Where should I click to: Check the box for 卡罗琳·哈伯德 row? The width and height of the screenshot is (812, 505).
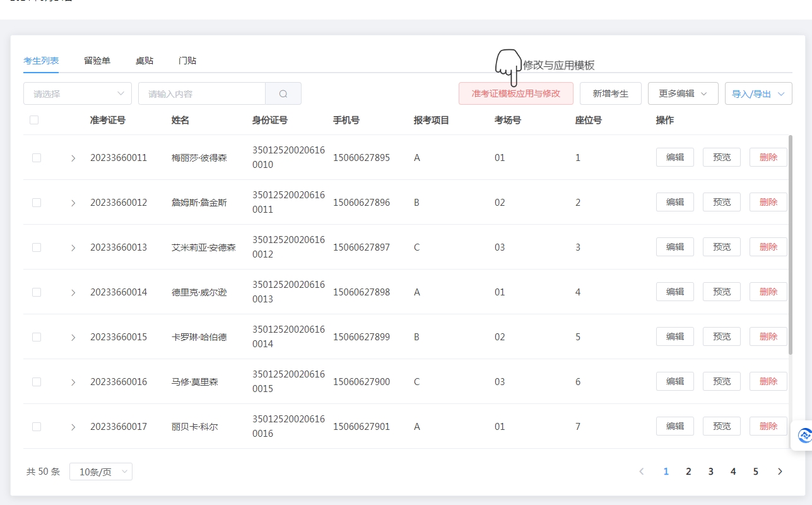click(x=37, y=337)
